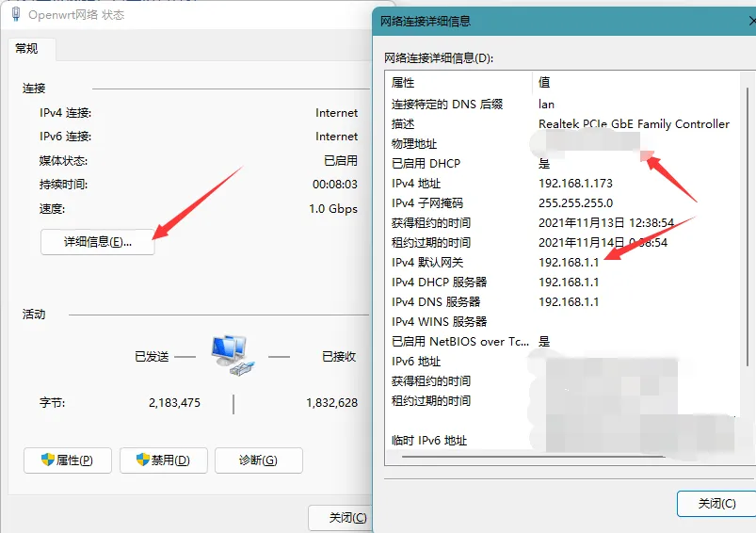
Task: Select the IPv4 默认网关 row label
Action: [x=427, y=263]
